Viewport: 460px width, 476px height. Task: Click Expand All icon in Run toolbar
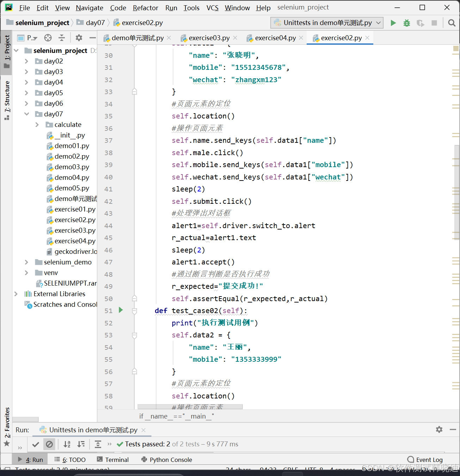coord(98,444)
